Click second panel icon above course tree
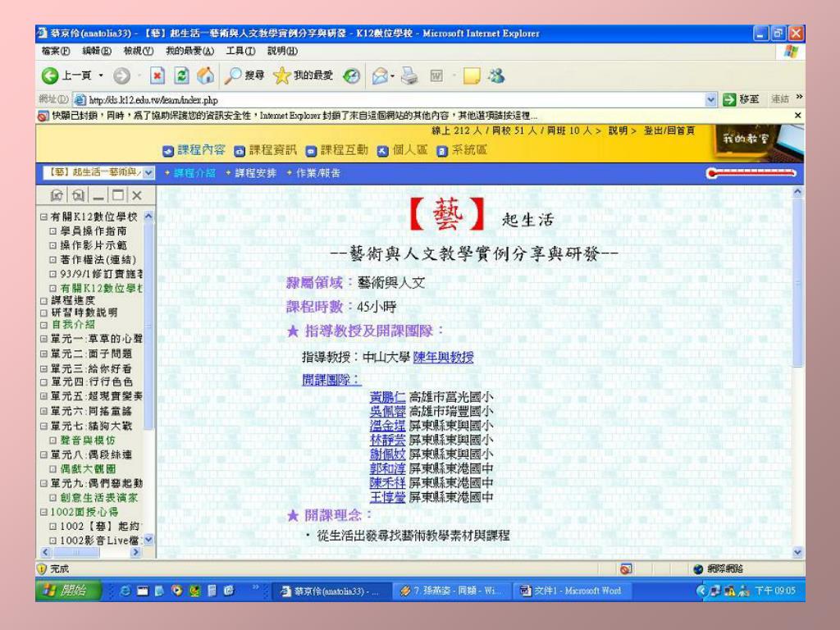Screen dimensions: 840x630 (x=78, y=195)
